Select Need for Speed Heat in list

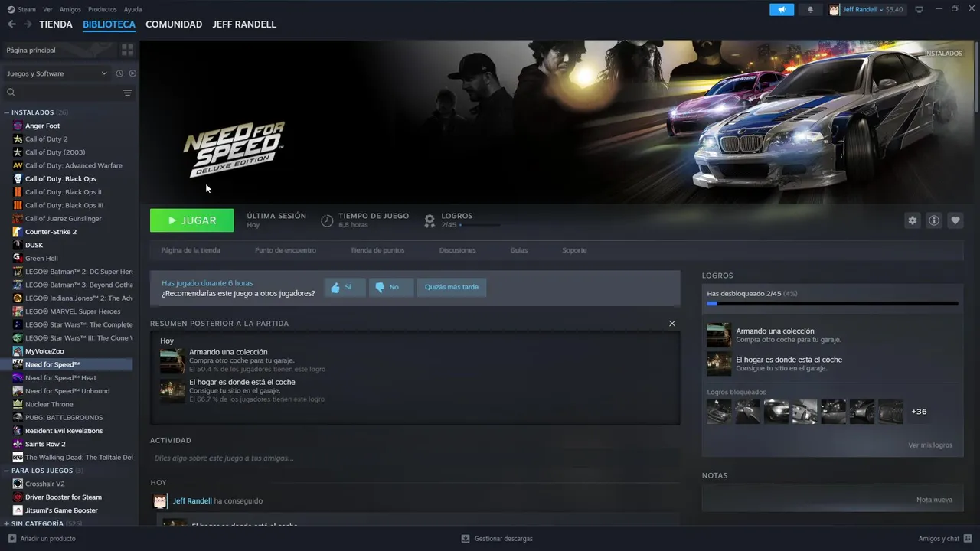[x=60, y=377]
